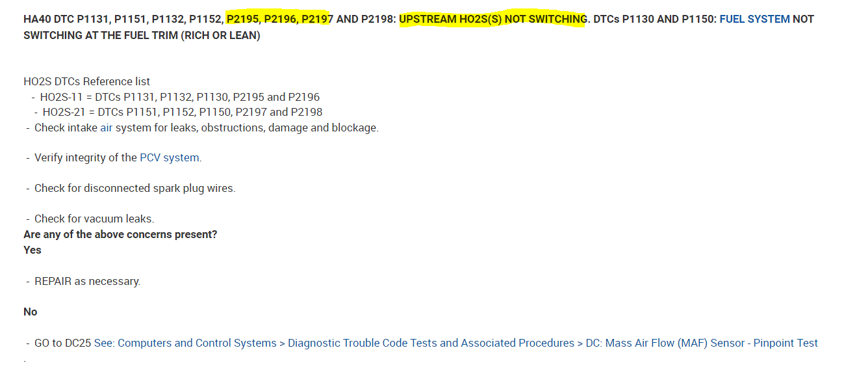Click the 'Check for vacuum leaks' line

94,219
